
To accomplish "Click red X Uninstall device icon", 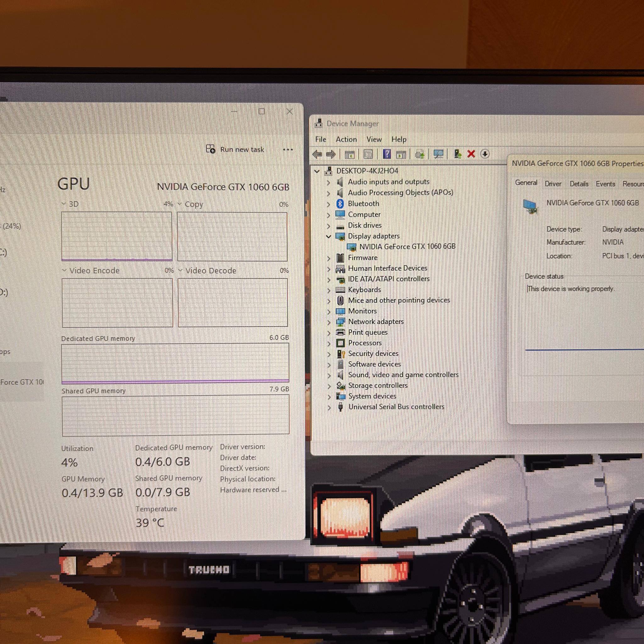I will click(471, 154).
